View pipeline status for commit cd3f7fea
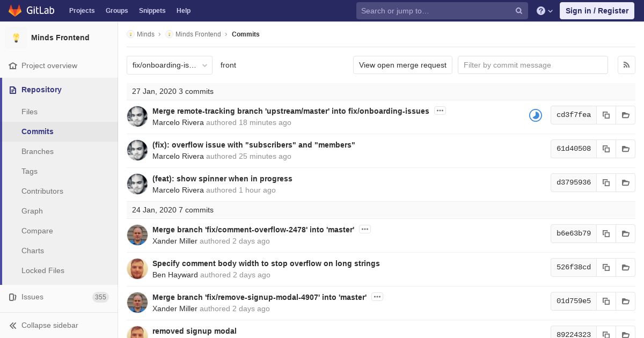The width and height of the screenshot is (644, 338). [536, 115]
